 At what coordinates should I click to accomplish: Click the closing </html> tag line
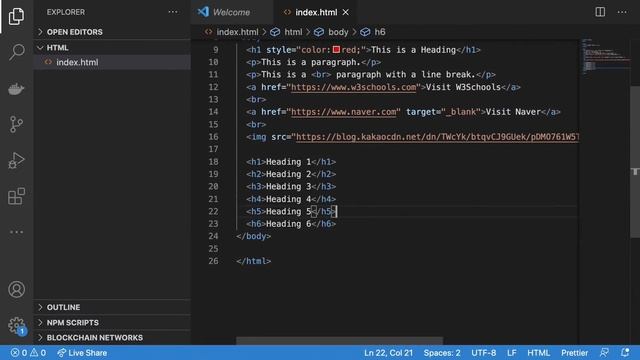pos(253,261)
